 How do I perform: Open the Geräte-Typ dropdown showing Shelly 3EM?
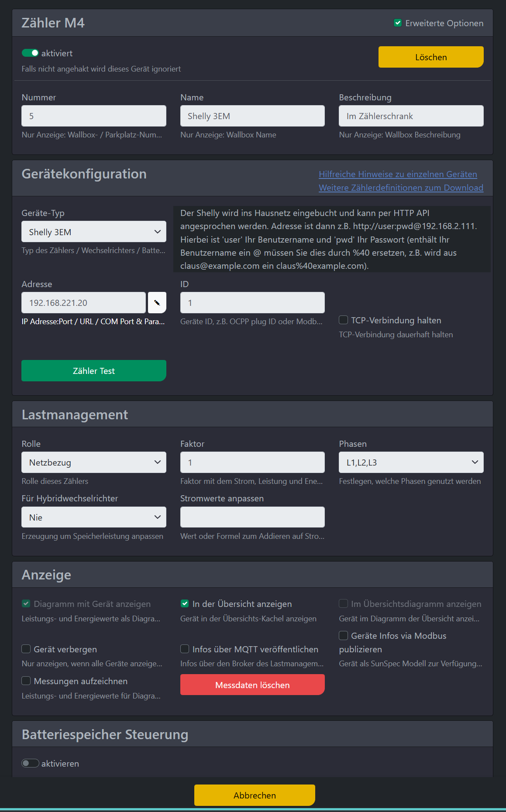tap(94, 232)
